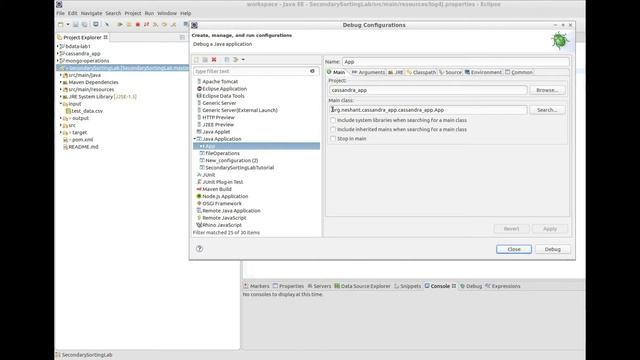Switch to the Source tab
This screenshot has width=640, height=360.
point(451,72)
